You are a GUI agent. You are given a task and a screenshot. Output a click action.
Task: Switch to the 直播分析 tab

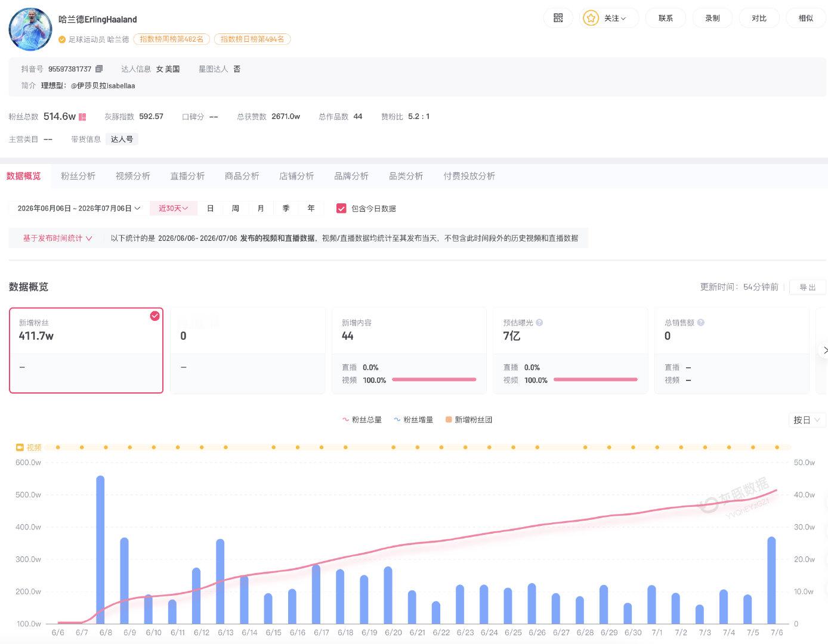point(187,176)
